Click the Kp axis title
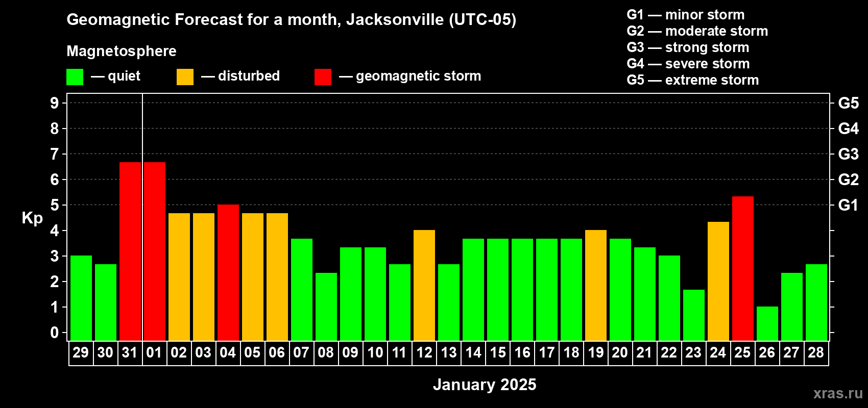Image resolution: width=868 pixels, height=408 pixels. tap(32, 218)
